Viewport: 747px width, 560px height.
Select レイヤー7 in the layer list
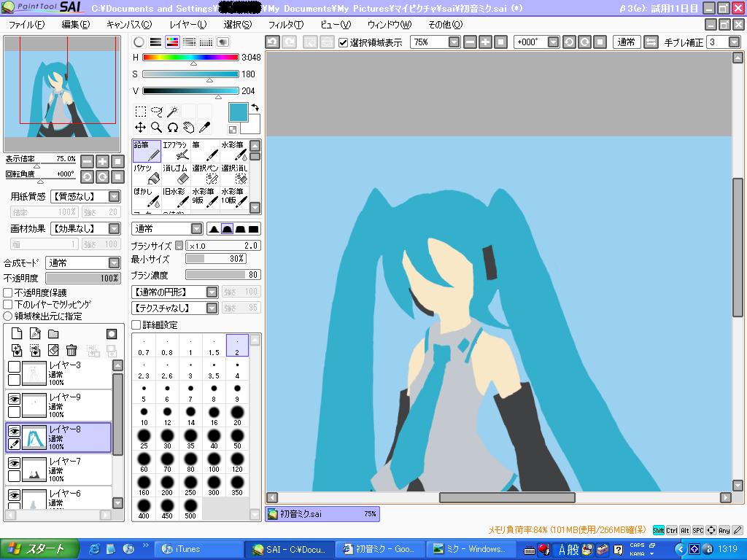point(58,469)
